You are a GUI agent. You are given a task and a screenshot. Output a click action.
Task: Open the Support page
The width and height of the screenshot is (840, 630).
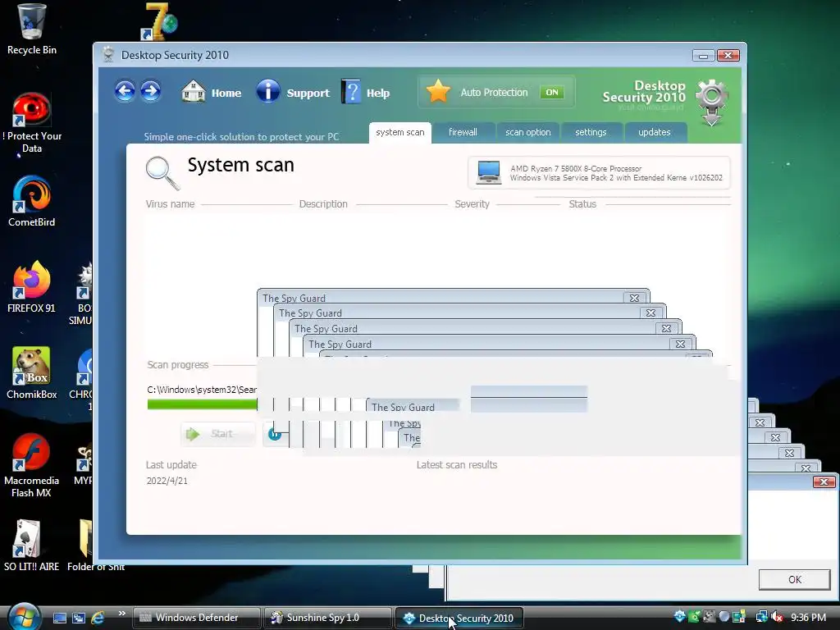(293, 92)
